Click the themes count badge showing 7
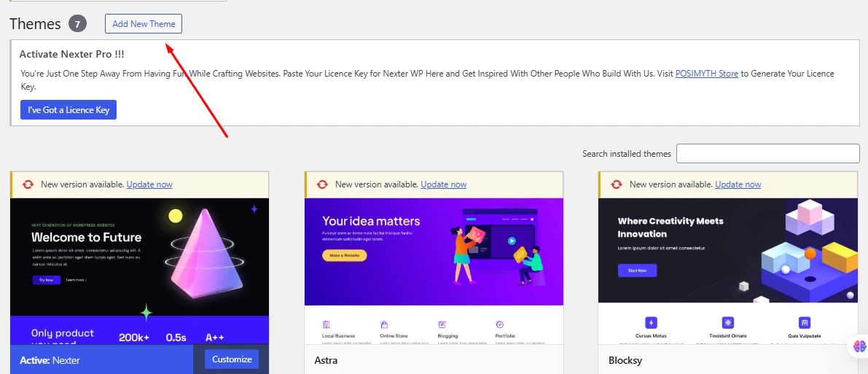Image resolution: width=868 pixels, height=374 pixels. tap(77, 24)
